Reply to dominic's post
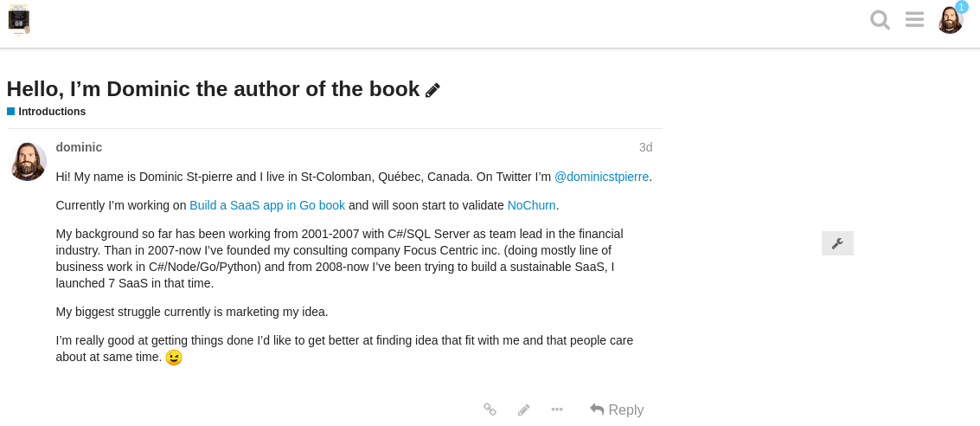Screen dimensions: 980x426 tap(617, 410)
